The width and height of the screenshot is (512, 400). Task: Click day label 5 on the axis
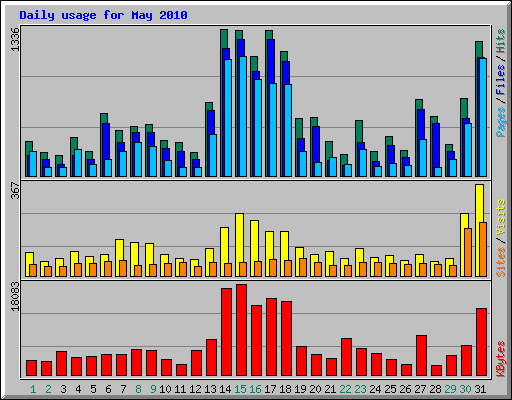93,389
